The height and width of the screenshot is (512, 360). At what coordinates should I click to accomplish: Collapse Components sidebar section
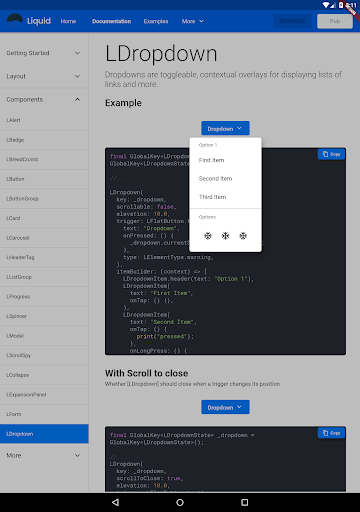point(44,99)
